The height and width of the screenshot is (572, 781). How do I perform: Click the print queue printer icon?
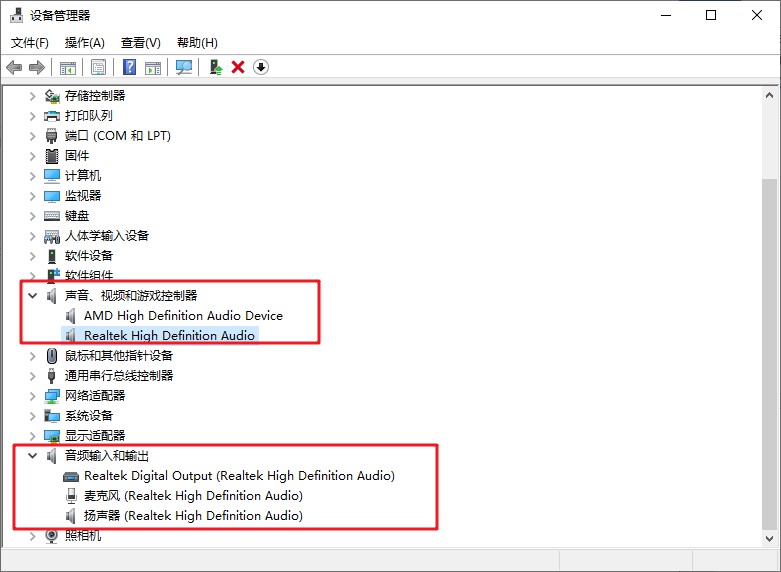pos(52,116)
